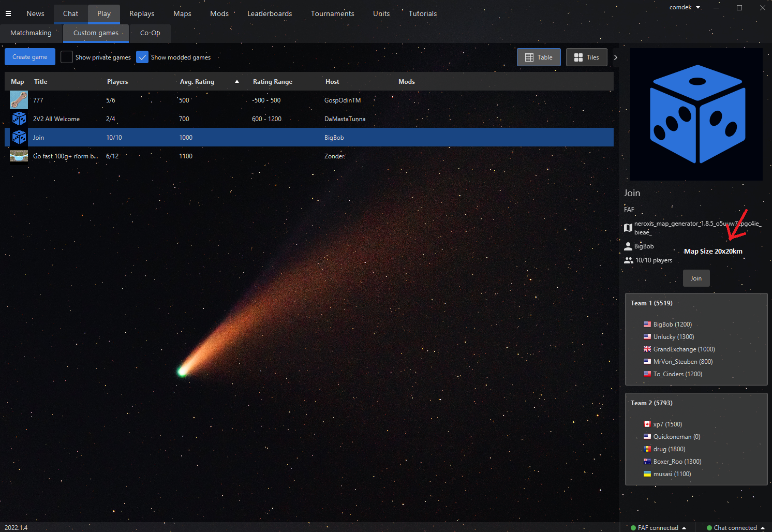The height and width of the screenshot is (532, 772).
Task: Open the Tournaments tab
Action: (333, 13)
